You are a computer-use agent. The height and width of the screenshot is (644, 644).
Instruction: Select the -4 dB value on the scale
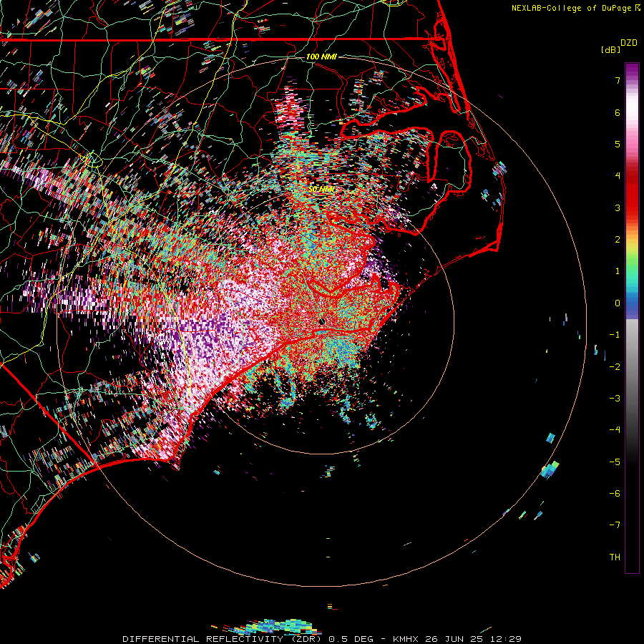[x=615, y=430]
